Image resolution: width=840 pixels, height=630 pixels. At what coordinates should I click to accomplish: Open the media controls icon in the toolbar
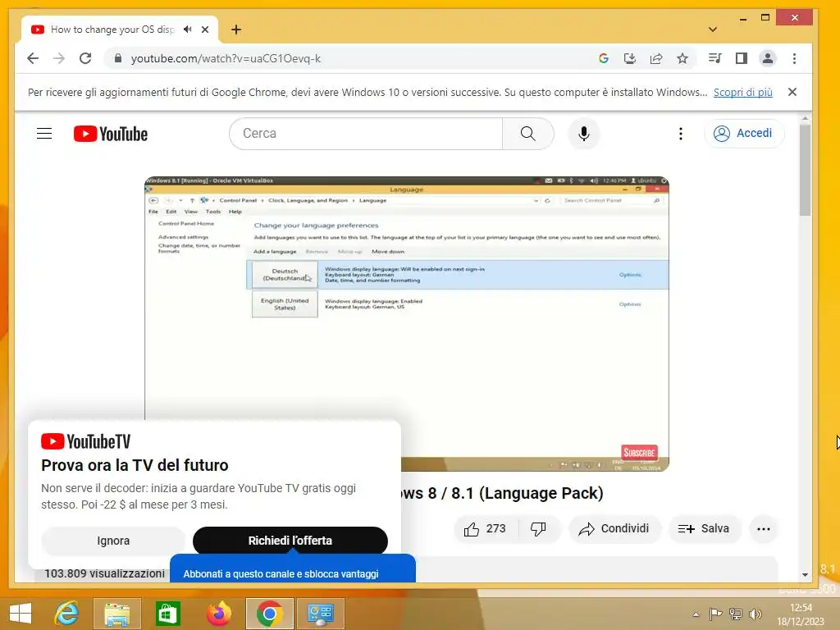point(714,58)
